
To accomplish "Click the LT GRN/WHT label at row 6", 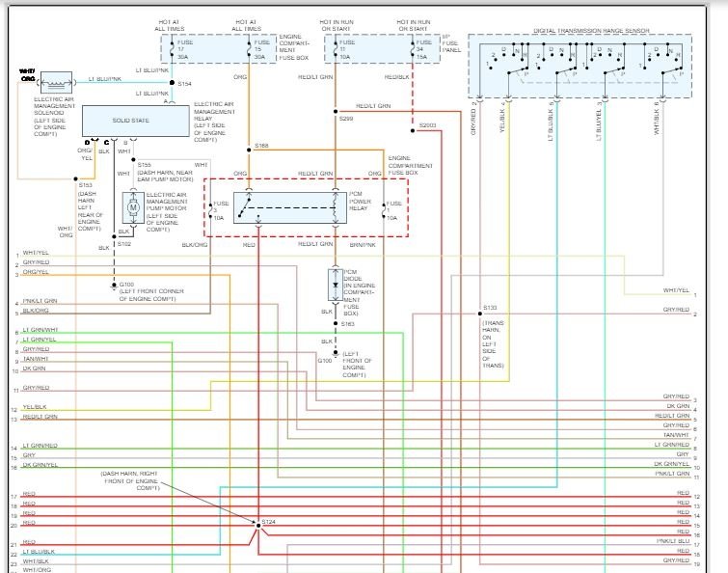I will [40, 330].
